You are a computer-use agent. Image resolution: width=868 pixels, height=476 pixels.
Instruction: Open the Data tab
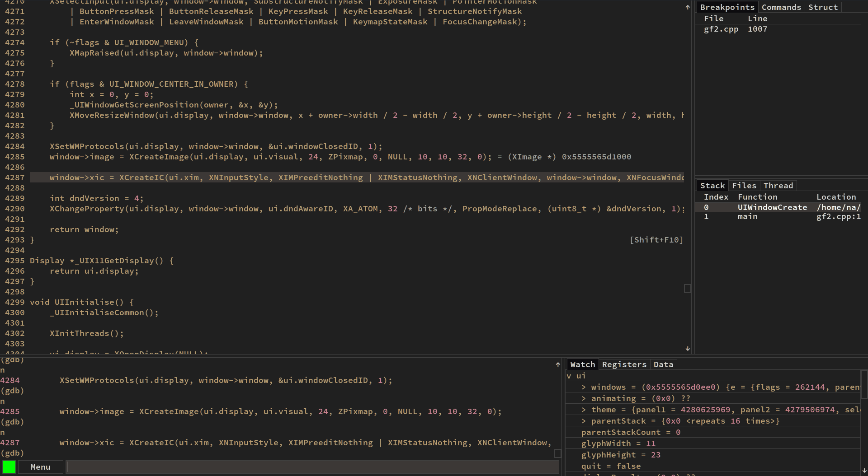[x=663, y=364]
